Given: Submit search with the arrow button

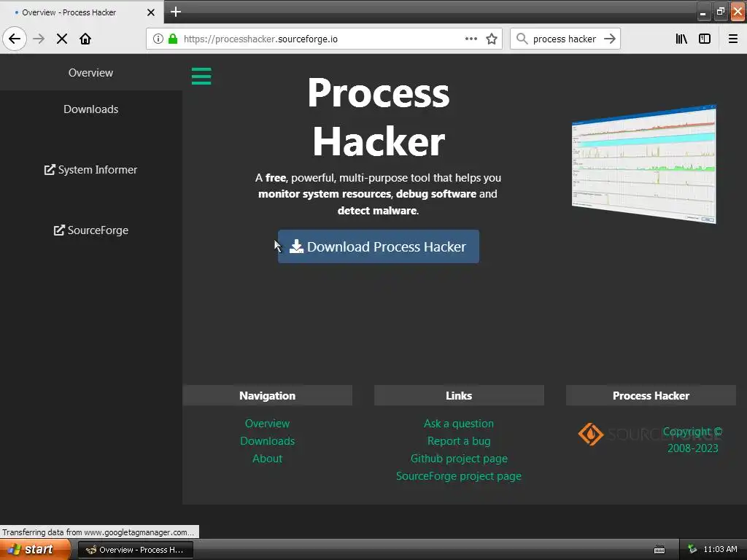Looking at the screenshot, I should [x=610, y=39].
